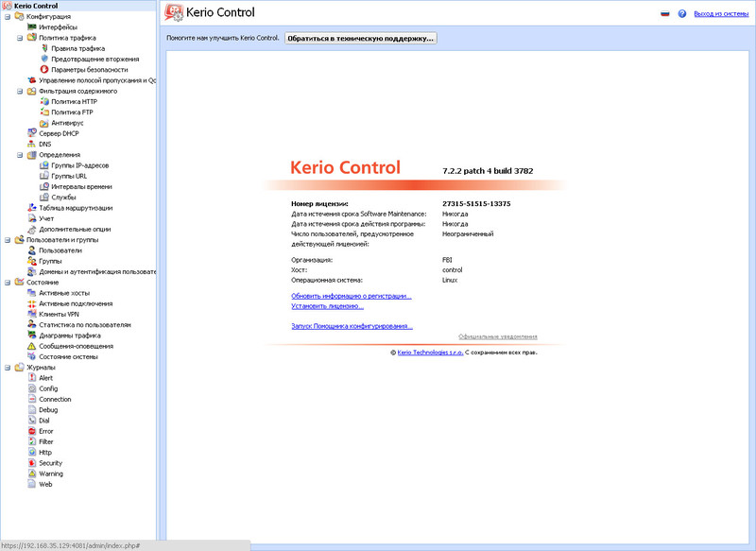Open the Интерфейсы icon in the tree

coord(31,27)
